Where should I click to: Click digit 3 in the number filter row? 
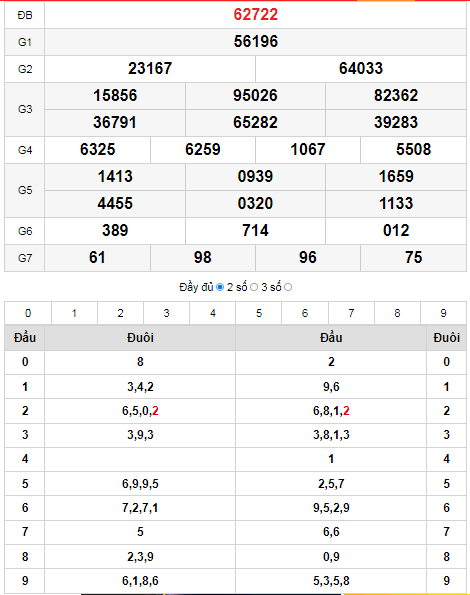167,313
